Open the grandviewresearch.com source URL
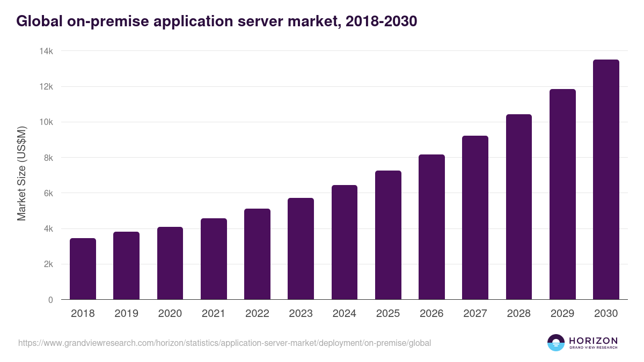The height and width of the screenshot is (362, 644). (224, 343)
